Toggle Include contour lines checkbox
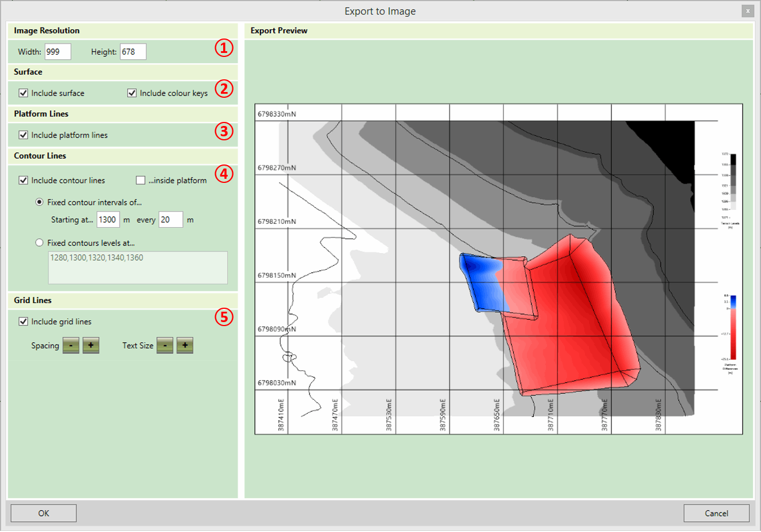This screenshot has width=761, height=532. pos(24,181)
